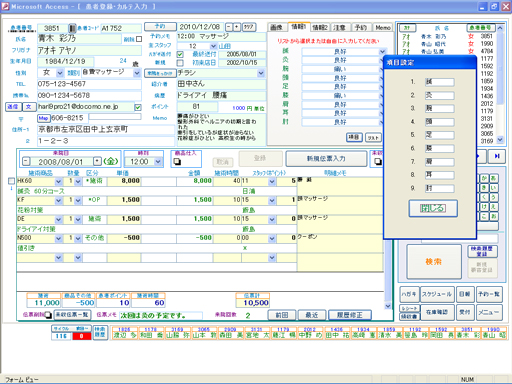This screenshot has width=512, height=384.
Task: Click kana index button え
Action: [494, 207]
